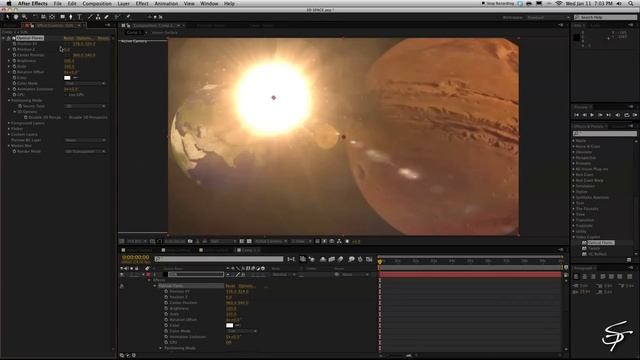Collapse Optical Flares effect in Effect Controls
The image size is (640, 360).
pos(4,38)
